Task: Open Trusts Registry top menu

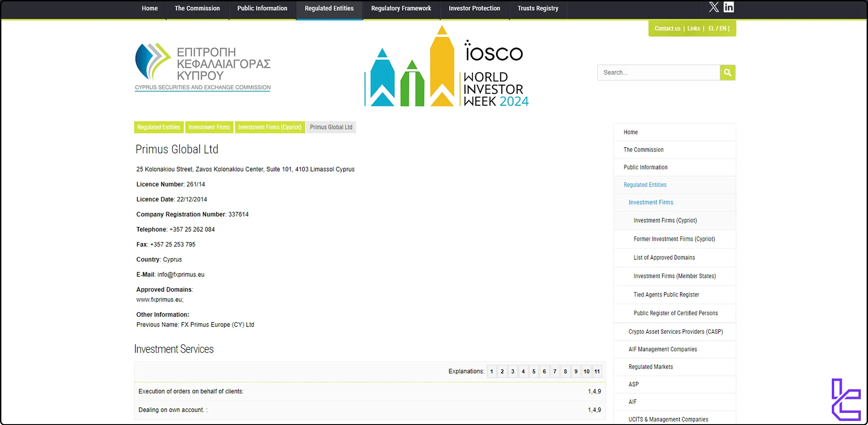Action: pos(538,9)
